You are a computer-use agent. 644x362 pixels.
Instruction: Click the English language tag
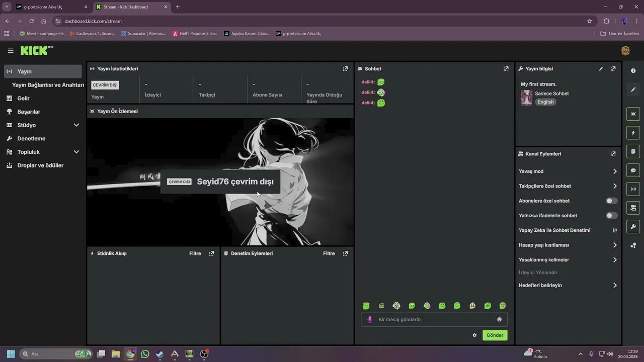click(x=545, y=102)
